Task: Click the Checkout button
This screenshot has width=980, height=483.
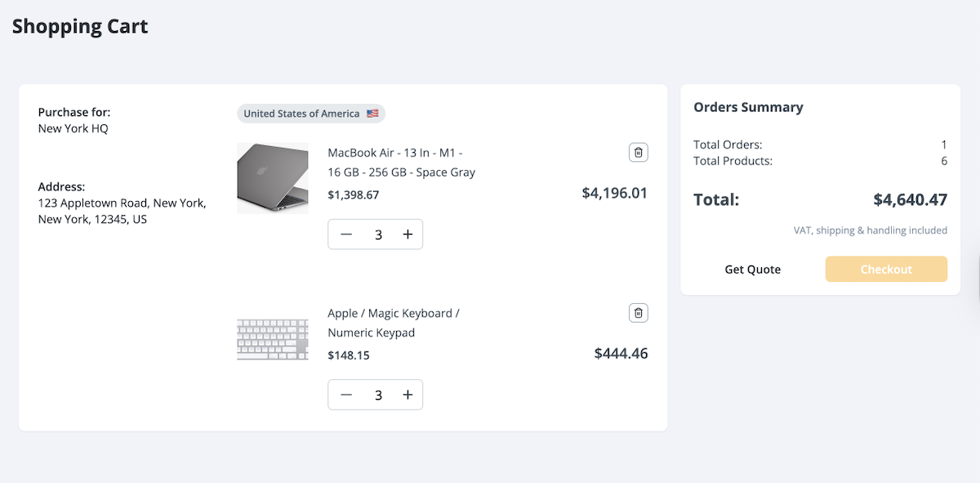Action: click(x=886, y=269)
